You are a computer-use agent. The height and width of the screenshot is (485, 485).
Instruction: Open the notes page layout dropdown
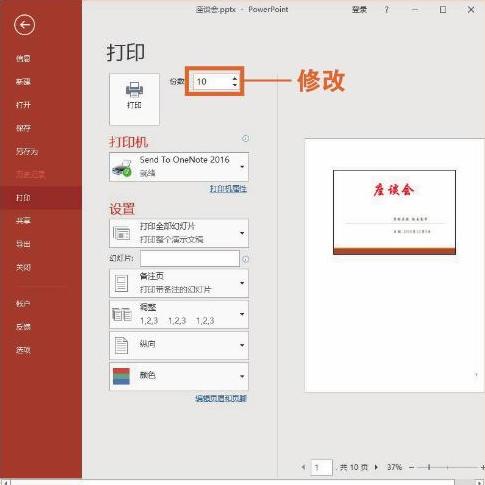pos(179,283)
